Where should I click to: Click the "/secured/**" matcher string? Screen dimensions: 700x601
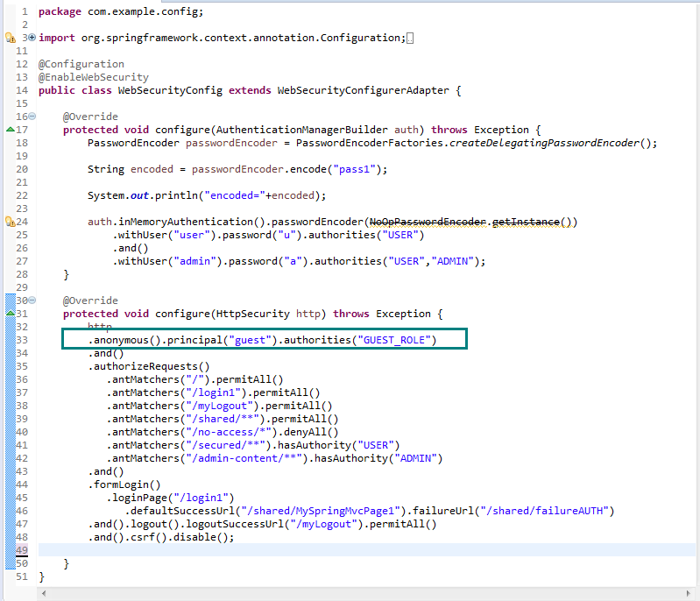point(225,445)
